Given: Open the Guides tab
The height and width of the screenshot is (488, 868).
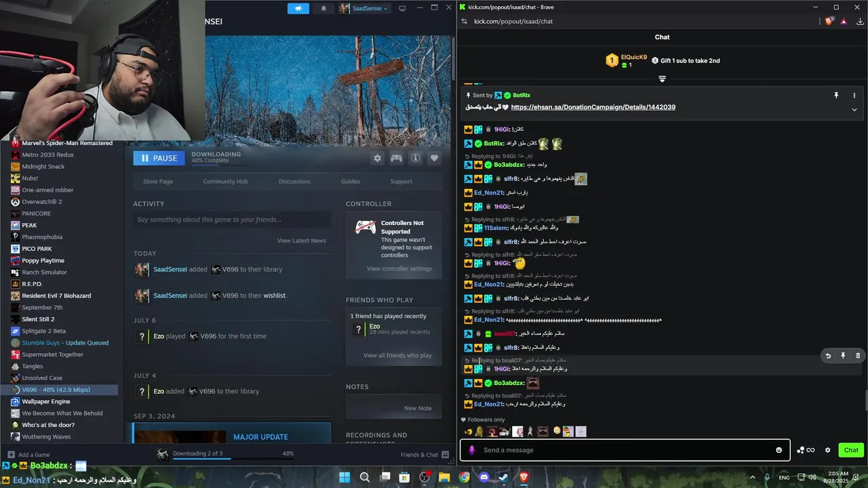Looking at the screenshot, I should tap(351, 181).
